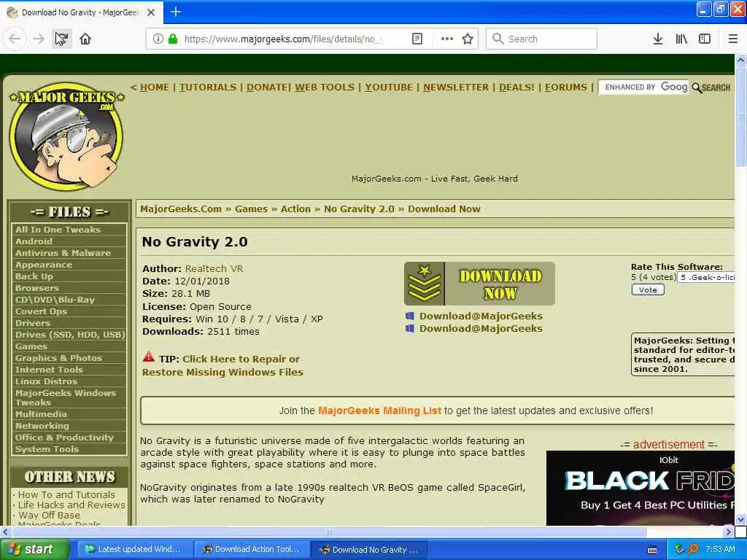Open the DONATE menu item

267,87
